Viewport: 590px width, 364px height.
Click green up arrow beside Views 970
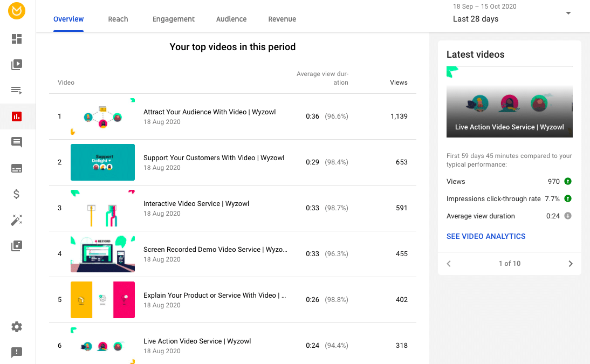click(568, 181)
